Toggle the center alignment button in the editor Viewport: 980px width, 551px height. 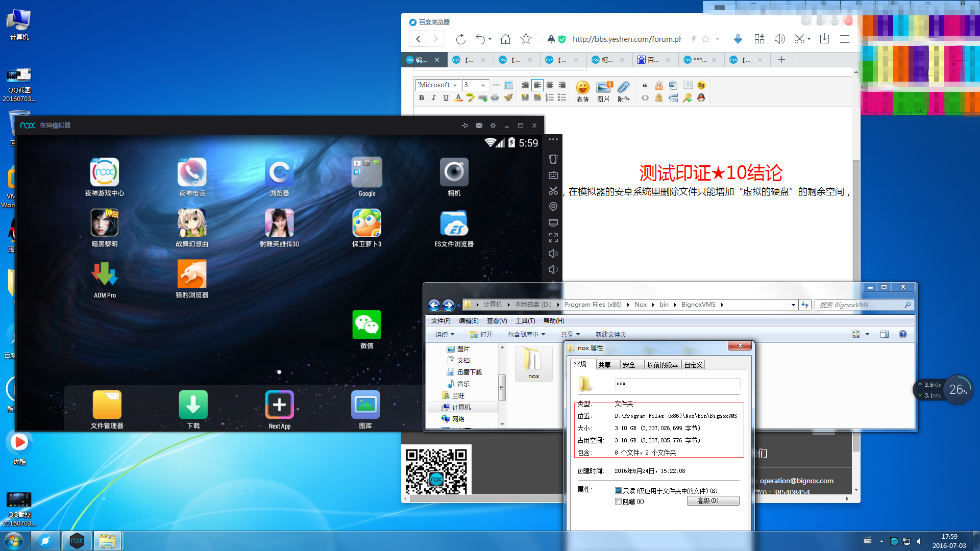pos(550,85)
